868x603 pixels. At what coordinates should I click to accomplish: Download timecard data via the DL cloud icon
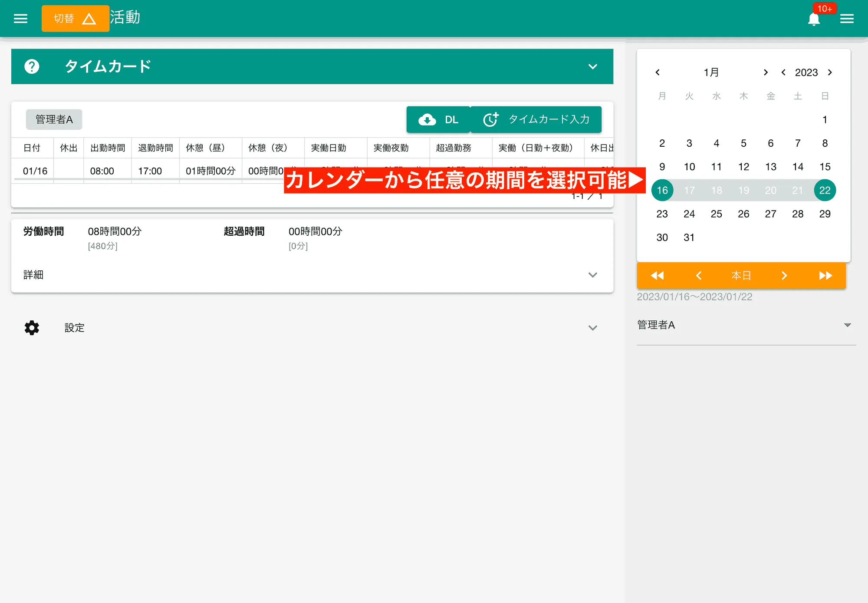[427, 119]
